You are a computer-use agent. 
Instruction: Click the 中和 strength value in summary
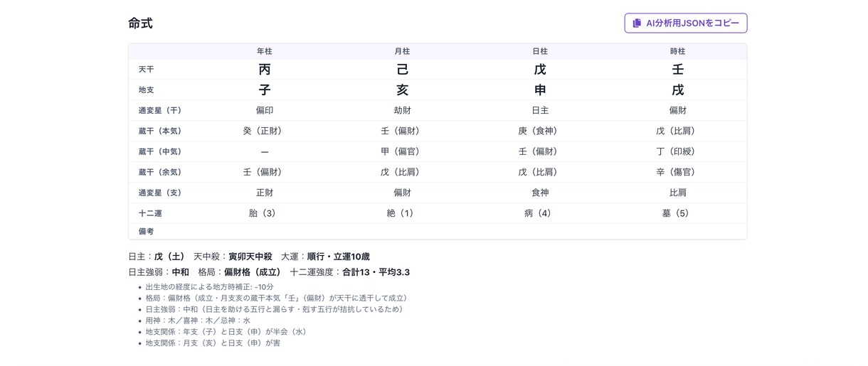(180, 272)
